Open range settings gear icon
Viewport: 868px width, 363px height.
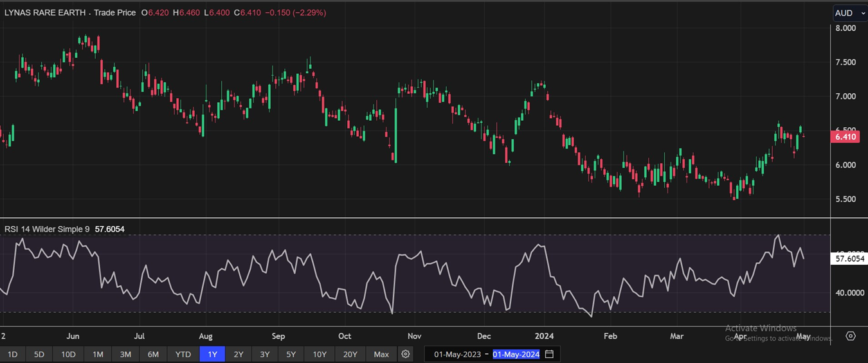(406, 354)
